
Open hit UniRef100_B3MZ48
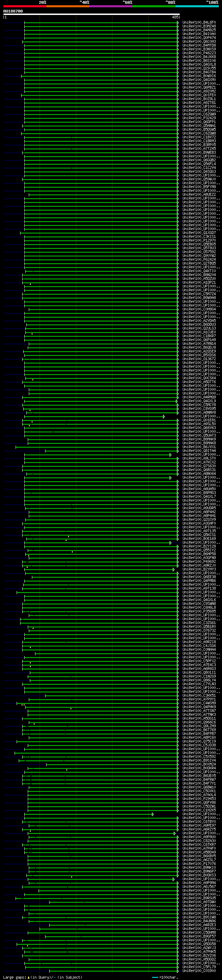pos(199,26)
